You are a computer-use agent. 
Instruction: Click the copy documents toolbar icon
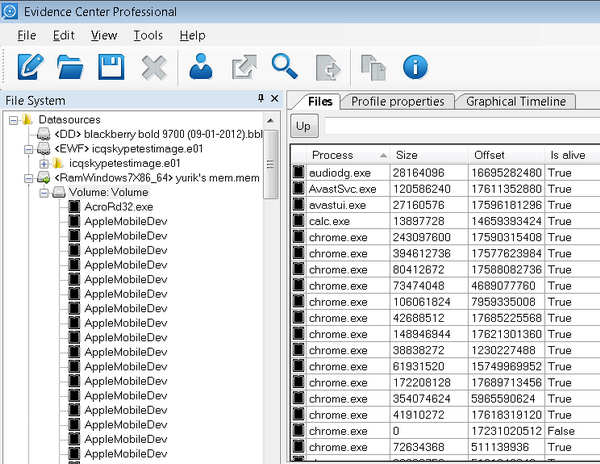[x=373, y=68]
